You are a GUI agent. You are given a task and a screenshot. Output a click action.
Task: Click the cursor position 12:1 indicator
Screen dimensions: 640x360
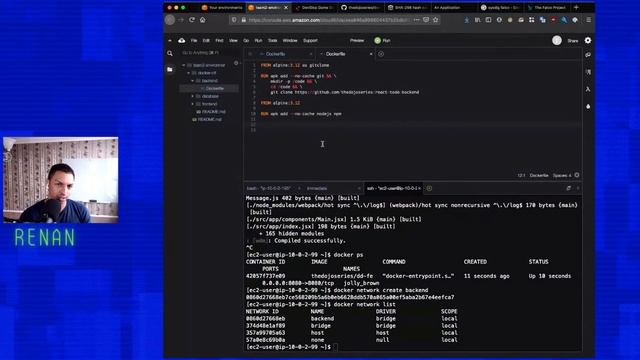click(x=521, y=176)
